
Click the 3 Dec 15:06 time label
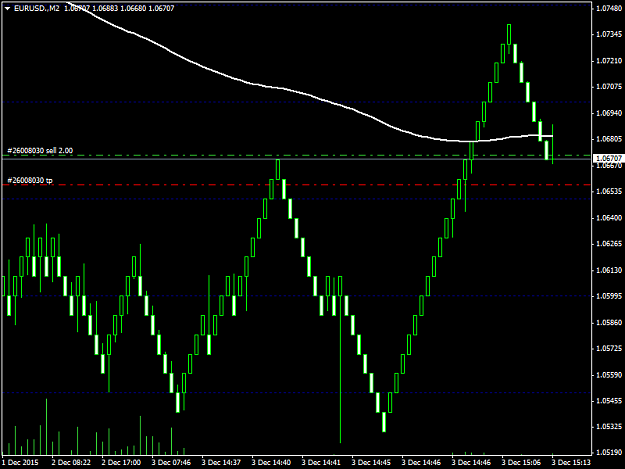(521, 463)
